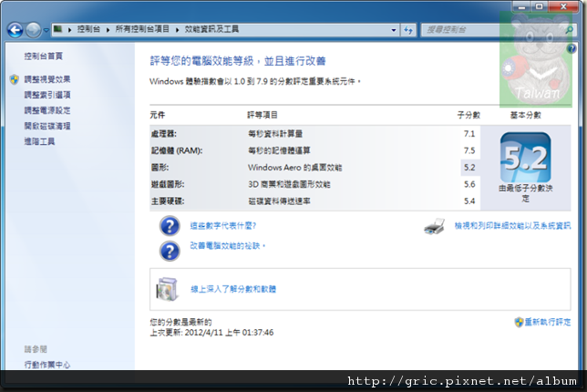This screenshot has width=587, height=392.
Task: Click the Windows Aero 的桌面效能 text
Action: [295, 168]
